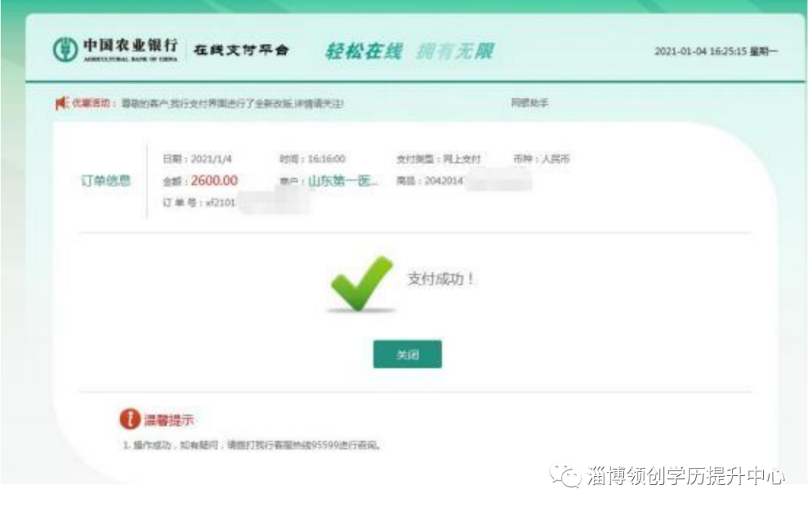Click the 轻松在线 slogan

click(364, 51)
